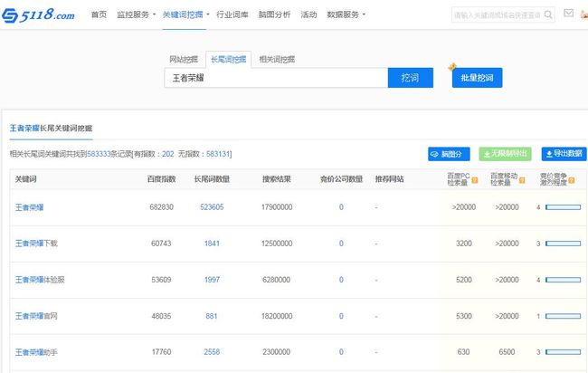
Task: Click search result value 17900000
Action: 277,207
